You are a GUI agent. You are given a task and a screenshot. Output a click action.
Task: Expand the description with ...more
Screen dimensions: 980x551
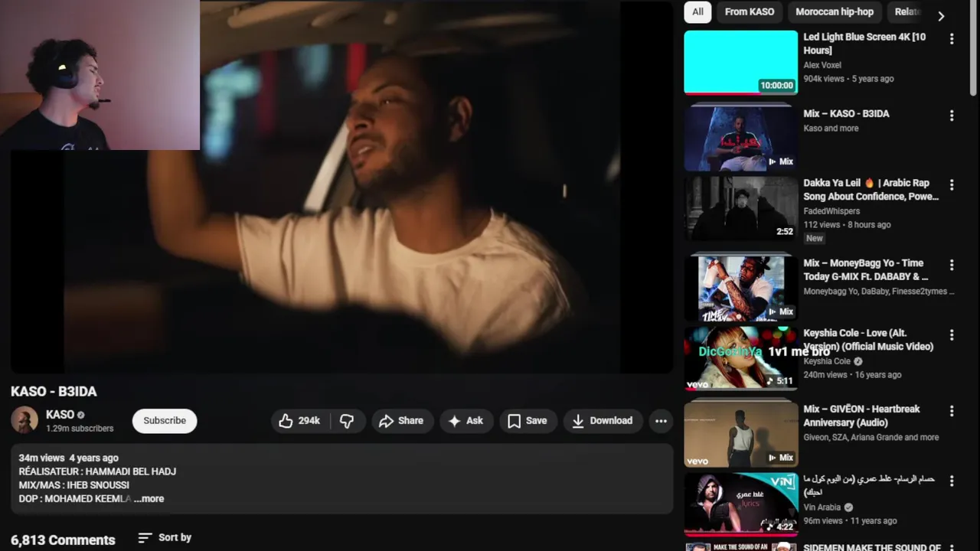point(149,499)
